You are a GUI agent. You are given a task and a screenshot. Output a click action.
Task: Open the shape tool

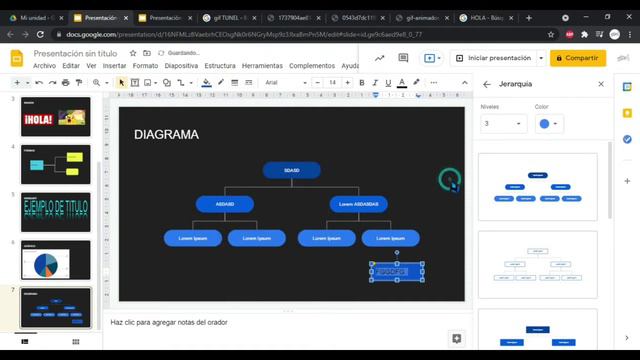coord(167,83)
